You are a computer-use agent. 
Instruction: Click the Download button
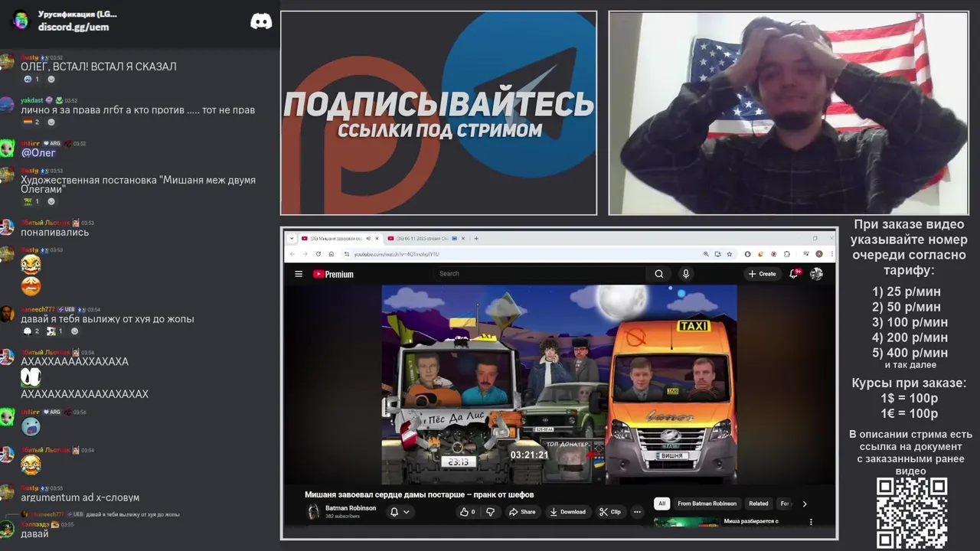(x=568, y=512)
